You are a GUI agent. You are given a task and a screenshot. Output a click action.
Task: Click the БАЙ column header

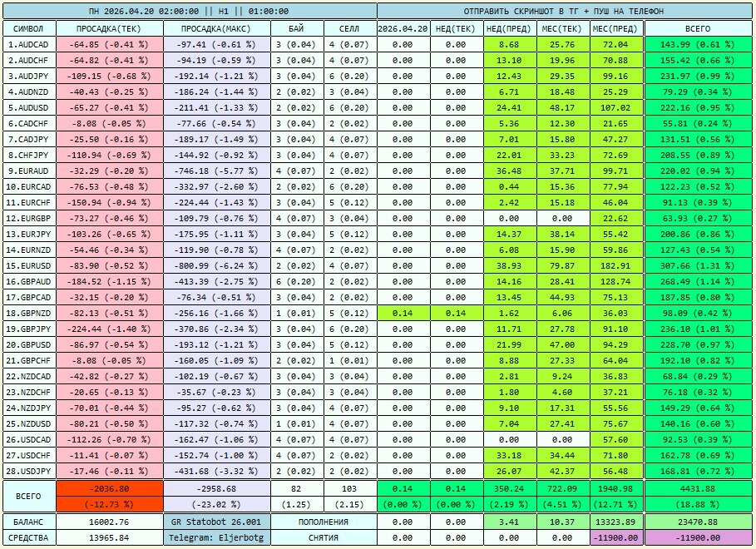[297, 28]
